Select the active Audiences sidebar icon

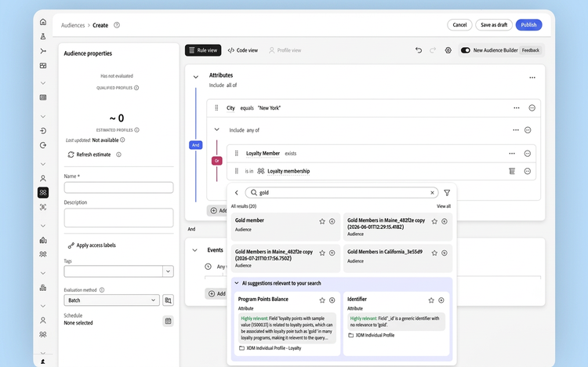coord(43,192)
